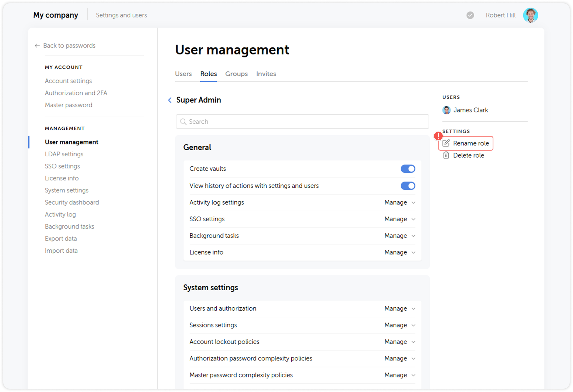Image resolution: width=573 pixels, height=392 pixels.
Task: Open the License info Manage dropdown
Action: point(400,252)
